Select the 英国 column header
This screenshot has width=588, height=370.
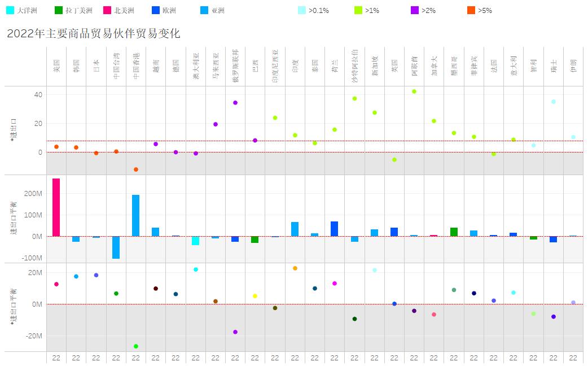point(394,66)
